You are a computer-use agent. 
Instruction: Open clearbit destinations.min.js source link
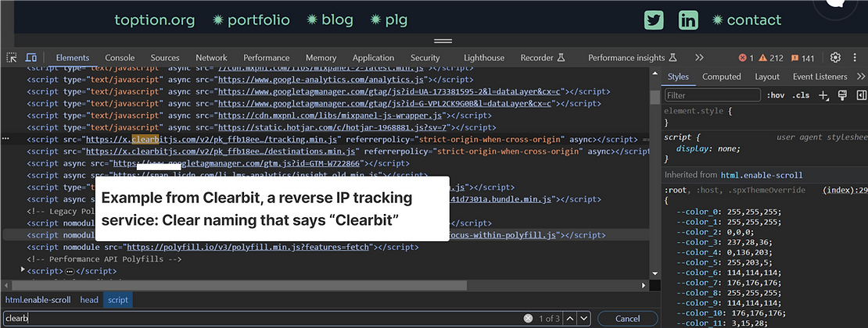221,151
